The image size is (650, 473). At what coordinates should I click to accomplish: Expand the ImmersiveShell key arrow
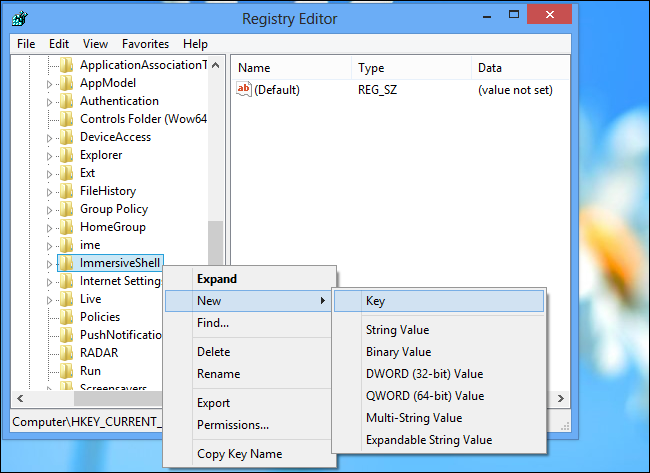(49, 264)
